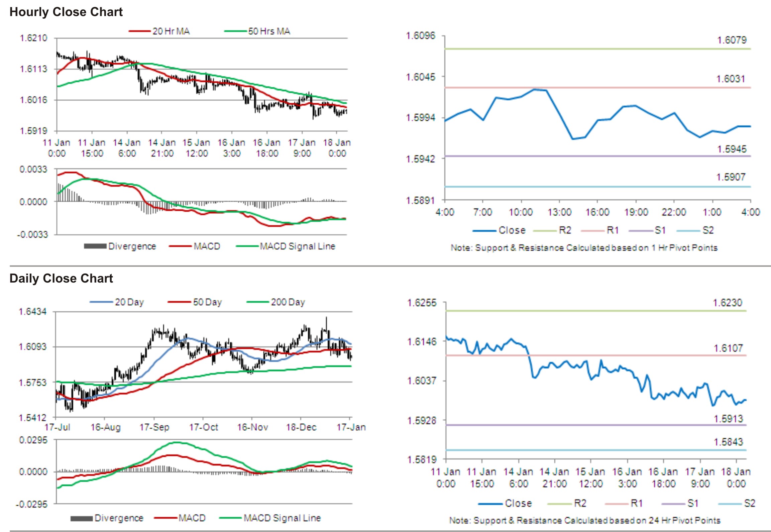This screenshot has width=771, height=532.
Task: Click the 1.5919 y-axis label
Action: pyautogui.click(x=33, y=131)
